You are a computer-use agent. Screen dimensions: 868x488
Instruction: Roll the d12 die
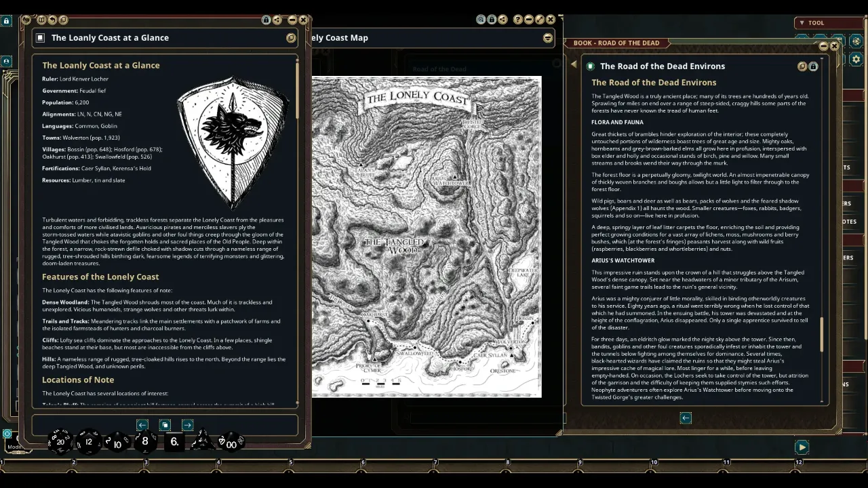(x=89, y=442)
